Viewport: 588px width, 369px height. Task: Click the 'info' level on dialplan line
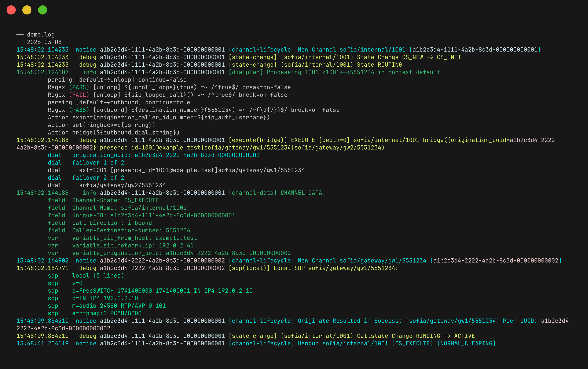coord(90,72)
